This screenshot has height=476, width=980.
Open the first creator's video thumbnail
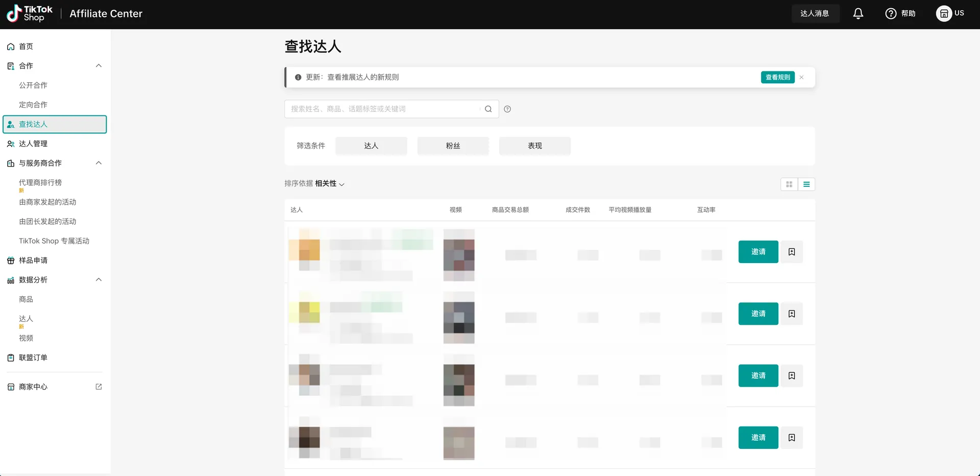pos(459,255)
